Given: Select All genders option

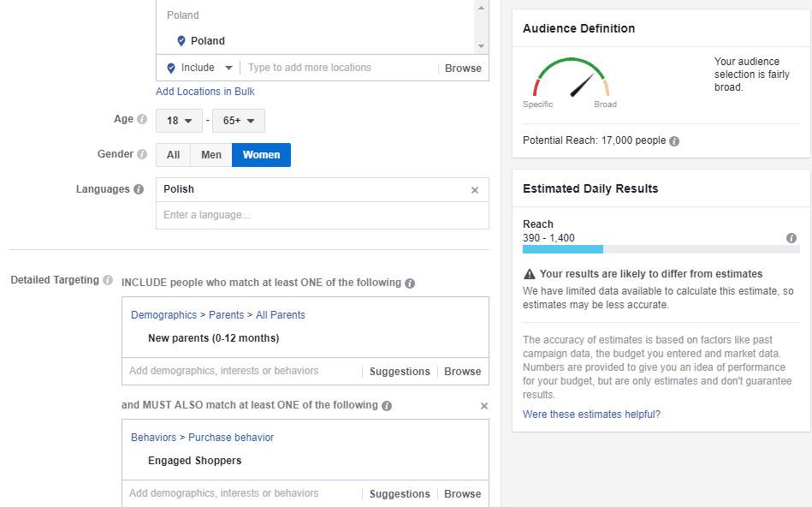Looking at the screenshot, I should [173, 155].
